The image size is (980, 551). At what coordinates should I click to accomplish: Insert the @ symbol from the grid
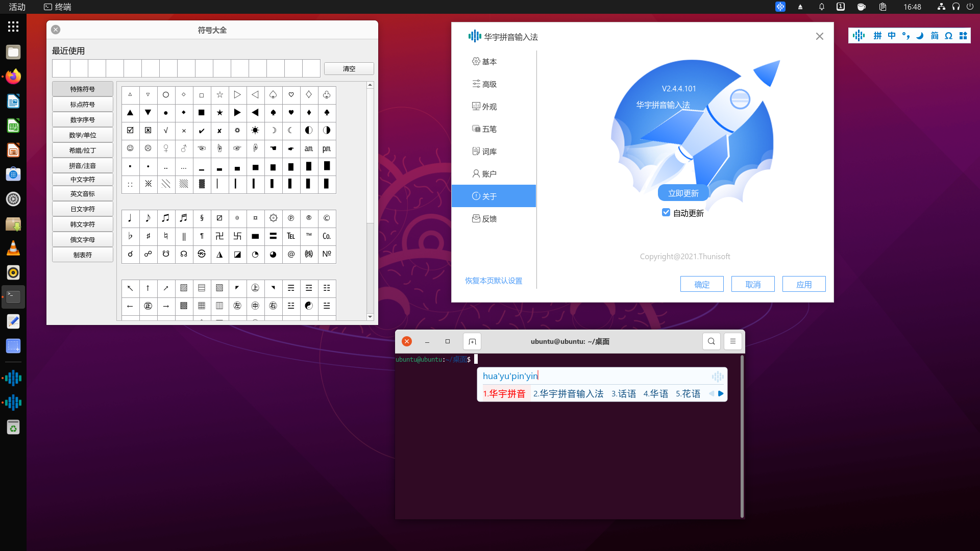[x=291, y=254]
